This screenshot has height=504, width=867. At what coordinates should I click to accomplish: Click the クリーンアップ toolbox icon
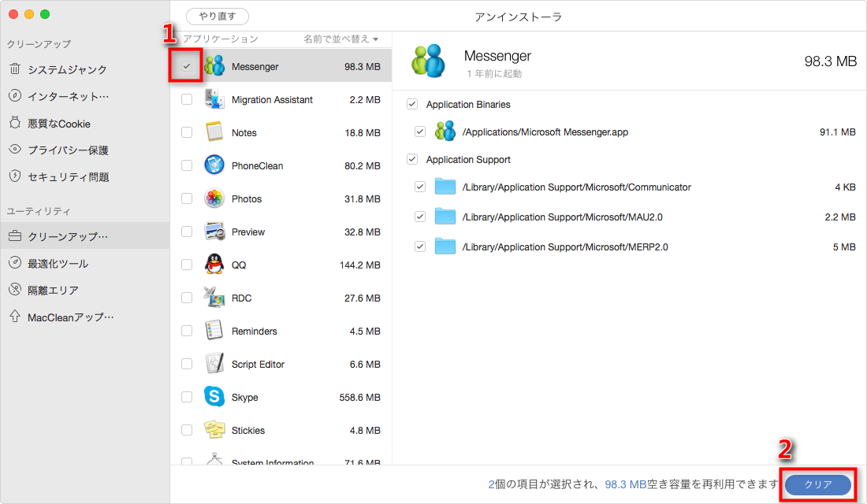click(15, 236)
